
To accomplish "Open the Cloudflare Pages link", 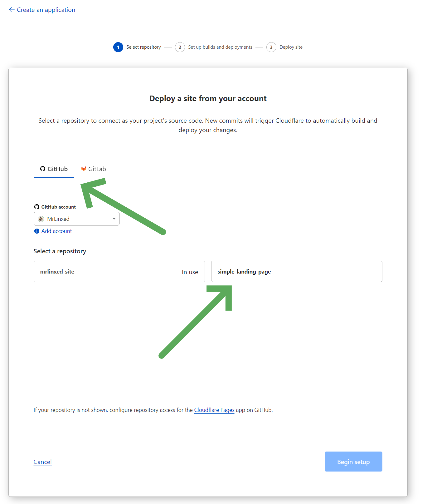I will click(x=214, y=410).
